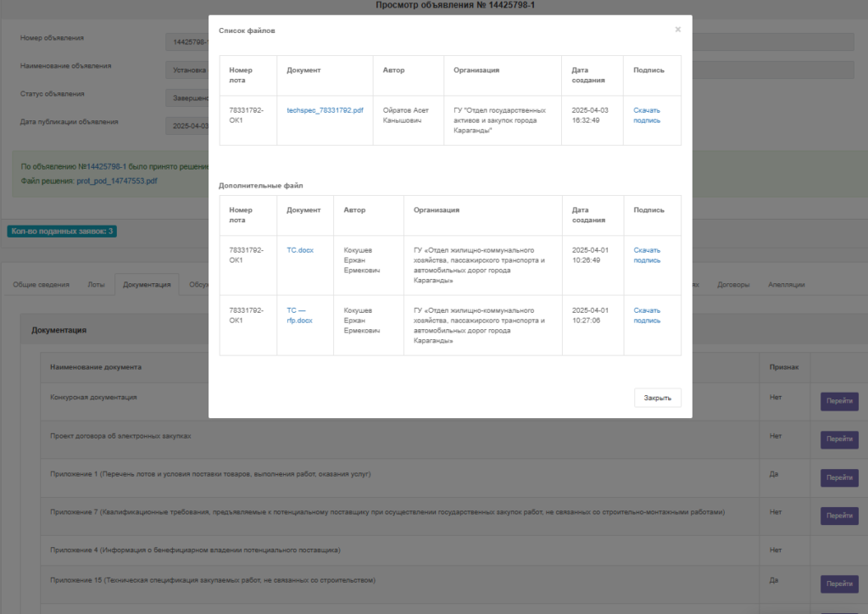Viewport: 868px width, 614px height.
Task: Close the file list dialog with X
Action: point(677,30)
